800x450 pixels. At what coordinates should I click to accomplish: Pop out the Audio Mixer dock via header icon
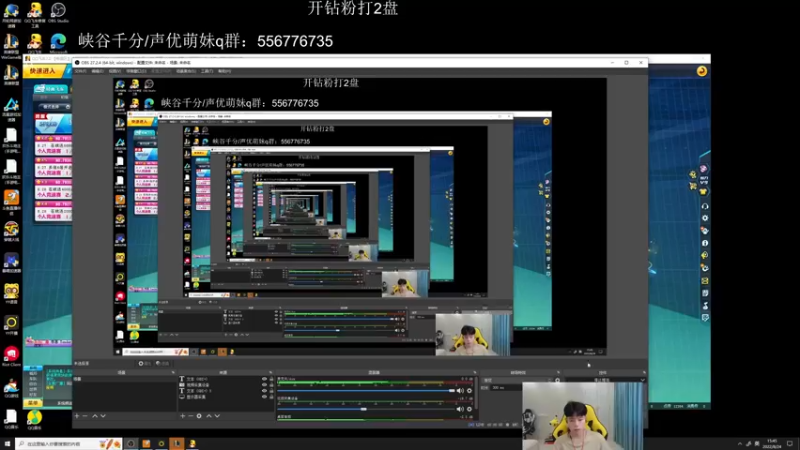[474, 372]
